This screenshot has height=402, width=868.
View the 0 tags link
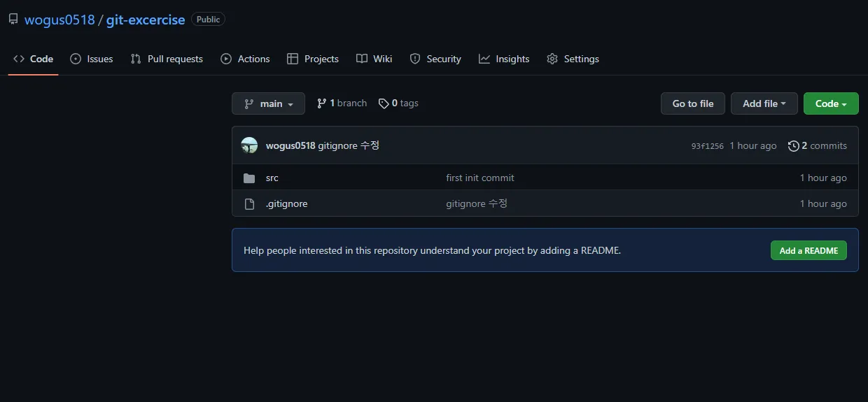tap(398, 103)
